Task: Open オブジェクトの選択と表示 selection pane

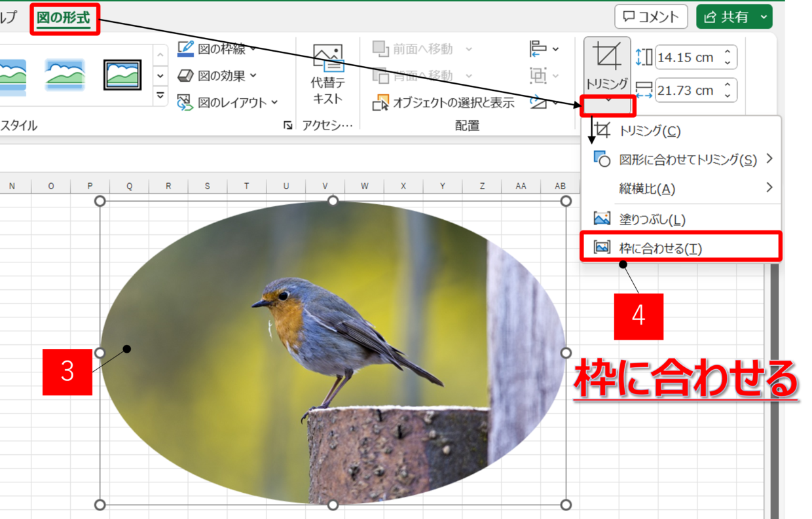Action: [x=443, y=102]
